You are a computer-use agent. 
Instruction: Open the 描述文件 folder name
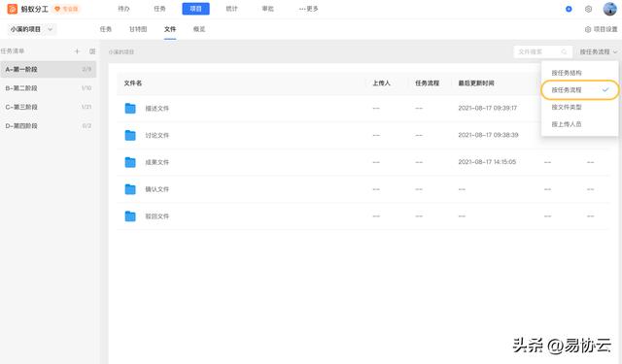pos(157,108)
